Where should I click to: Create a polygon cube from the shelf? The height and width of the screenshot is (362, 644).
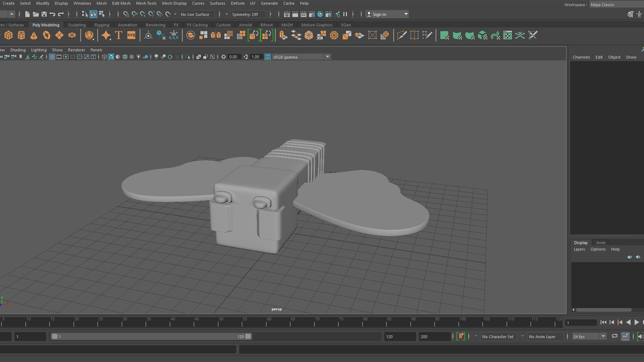pyautogui.click(x=9, y=35)
